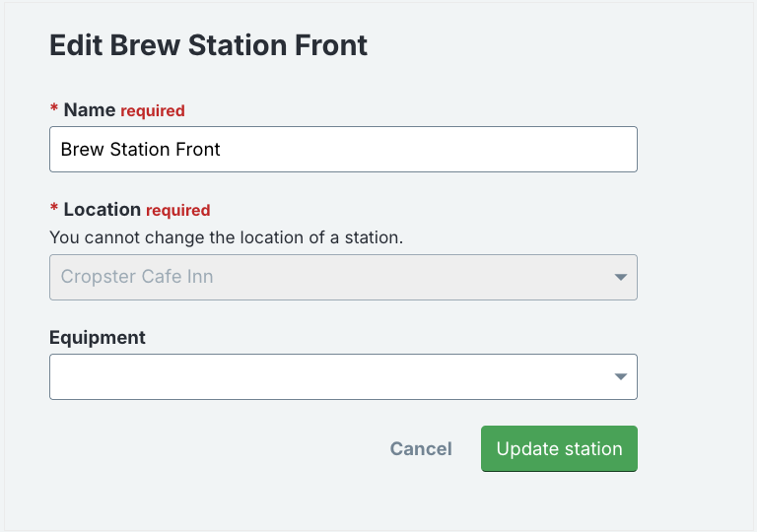This screenshot has width=757, height=532.
Task: Expand the Equipment dropdown arrow
Action: [620, 376]
